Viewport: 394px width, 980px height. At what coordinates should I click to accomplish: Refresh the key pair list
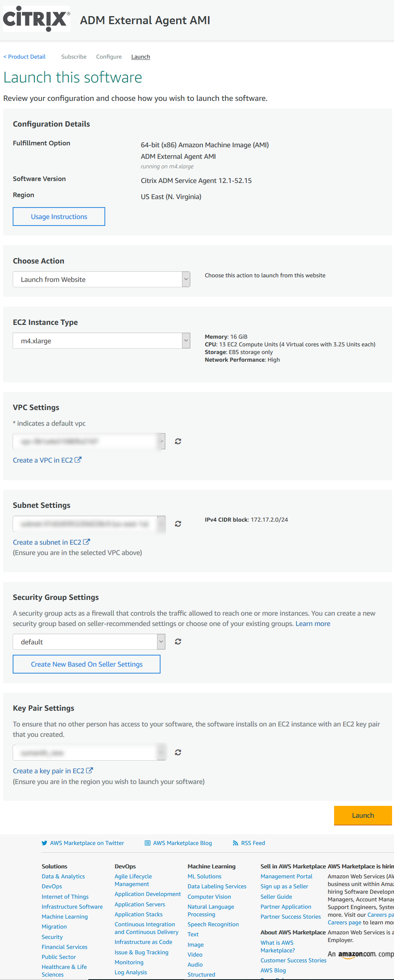(178, 753)
